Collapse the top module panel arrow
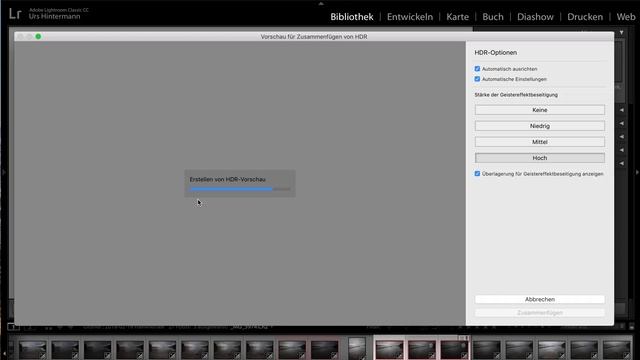Viewport: 640px width, 360px height. pos(321,3)
